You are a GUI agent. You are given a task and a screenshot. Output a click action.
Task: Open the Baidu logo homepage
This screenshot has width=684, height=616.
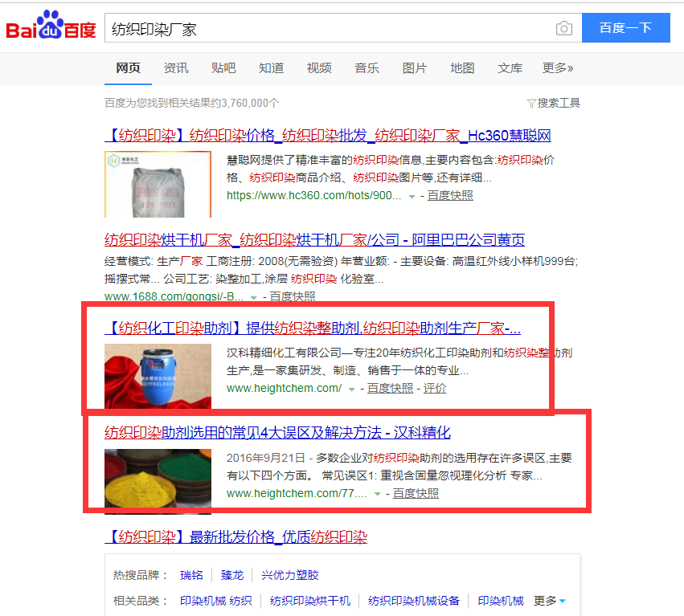point(51,25)
